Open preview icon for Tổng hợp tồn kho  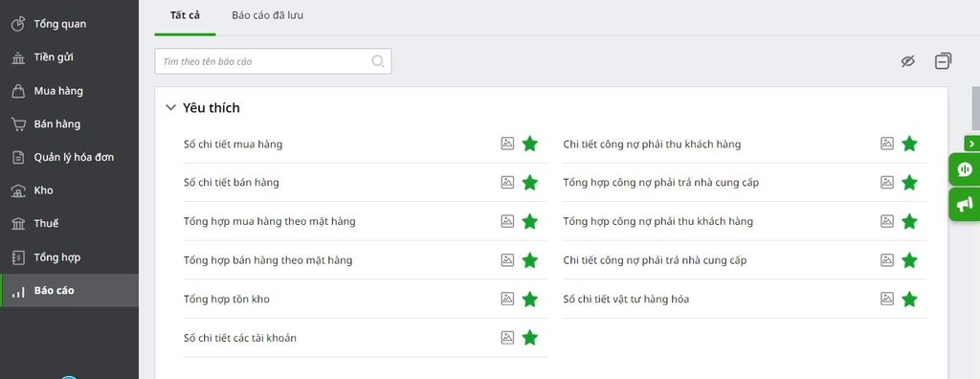coord(507,299)
